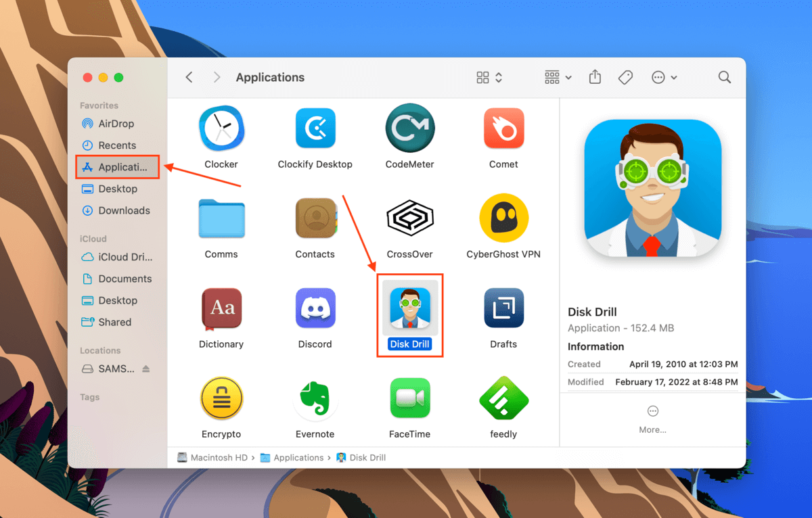The image size is (812, 518).
Task: Select Applications in the sidebar
Action: pos(118,167)
